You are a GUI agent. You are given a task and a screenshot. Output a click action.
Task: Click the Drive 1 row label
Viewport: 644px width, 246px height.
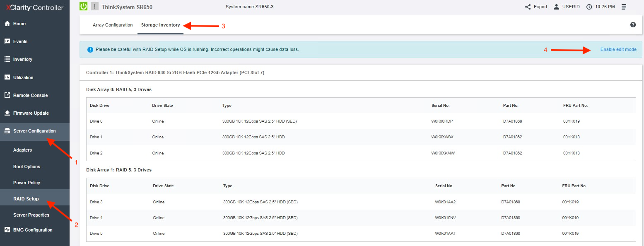(96, 137)
